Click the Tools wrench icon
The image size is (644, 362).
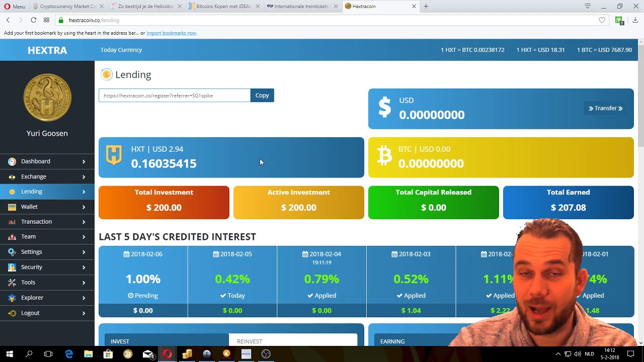[x=12, y=283]
